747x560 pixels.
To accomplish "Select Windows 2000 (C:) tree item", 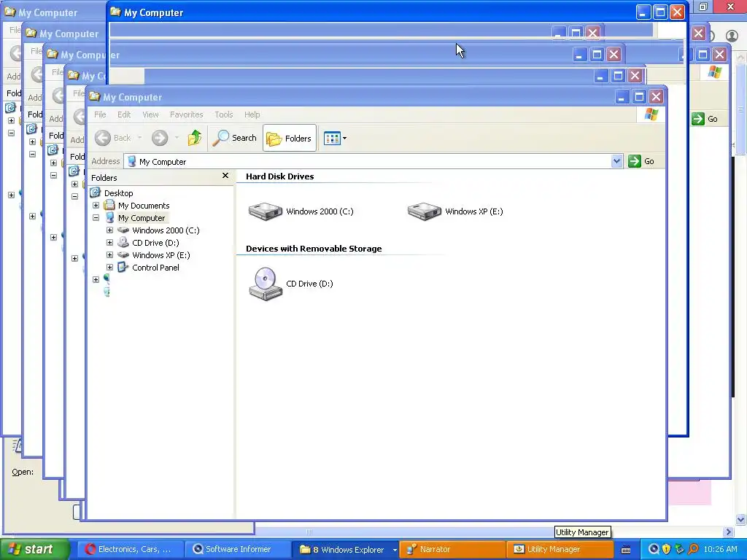I will click(166, 230).
